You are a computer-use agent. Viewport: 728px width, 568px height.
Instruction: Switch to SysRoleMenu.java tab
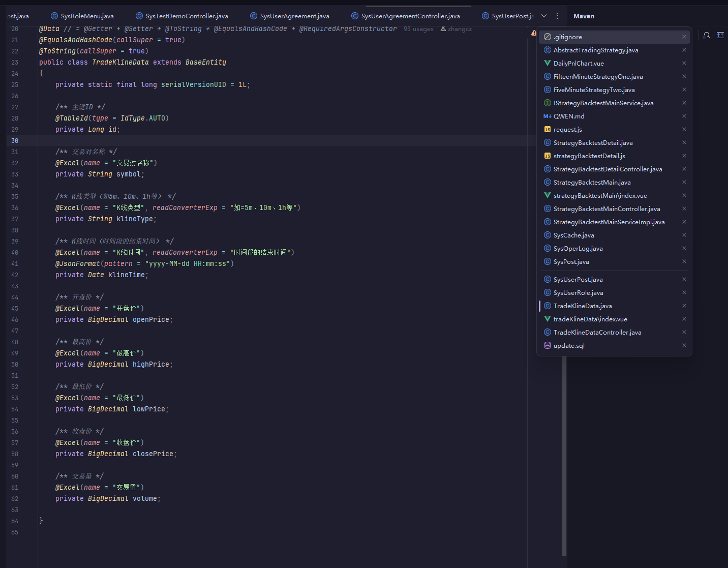(82, 16)
